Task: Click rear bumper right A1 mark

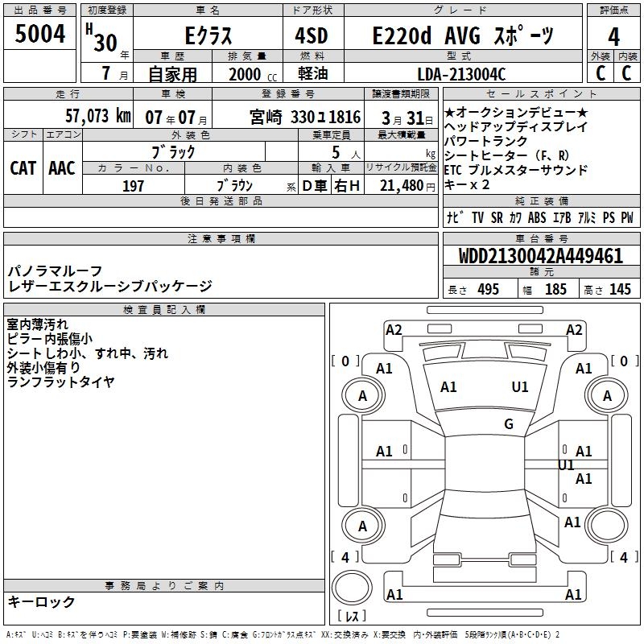Action: point(573,595)
